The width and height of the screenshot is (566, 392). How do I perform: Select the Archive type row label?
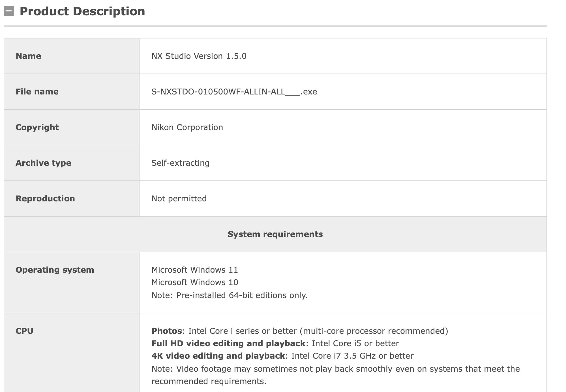[43, 163]
